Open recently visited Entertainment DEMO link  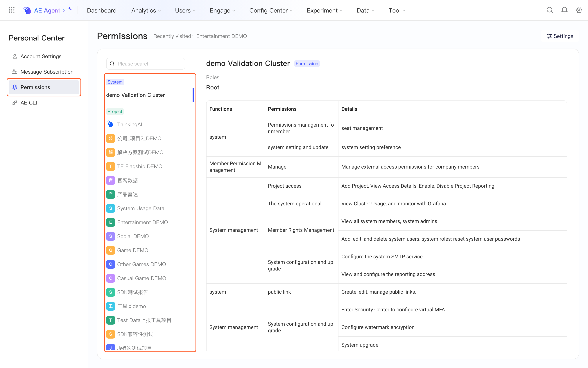pos(221,36)
